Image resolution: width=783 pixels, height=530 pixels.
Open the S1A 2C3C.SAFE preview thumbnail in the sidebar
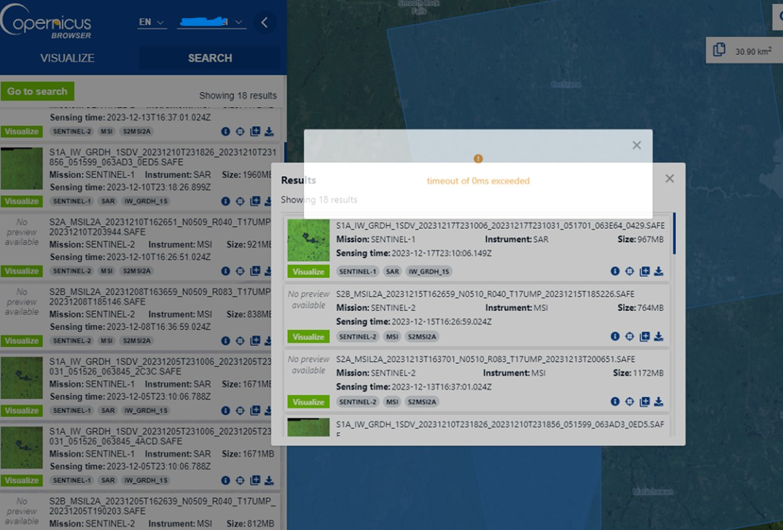coord(21,378)
